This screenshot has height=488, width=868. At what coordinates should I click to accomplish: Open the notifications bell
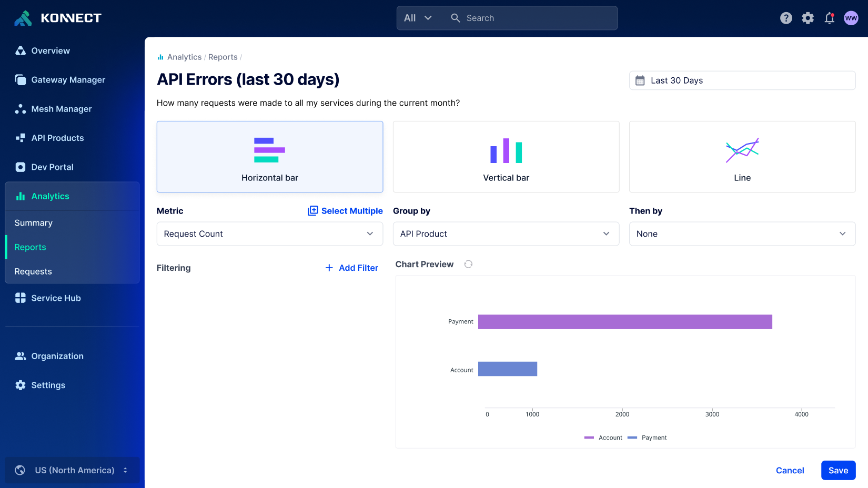(x=829, y=18)
